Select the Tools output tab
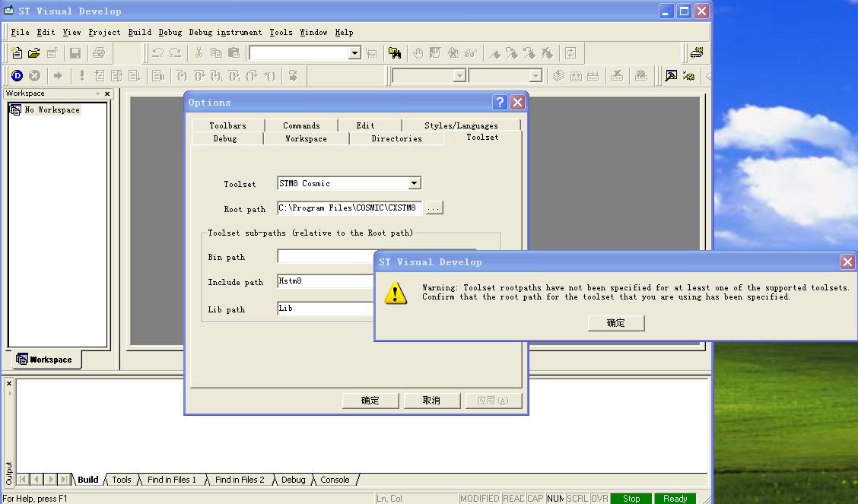 click(x=122, y=480)
